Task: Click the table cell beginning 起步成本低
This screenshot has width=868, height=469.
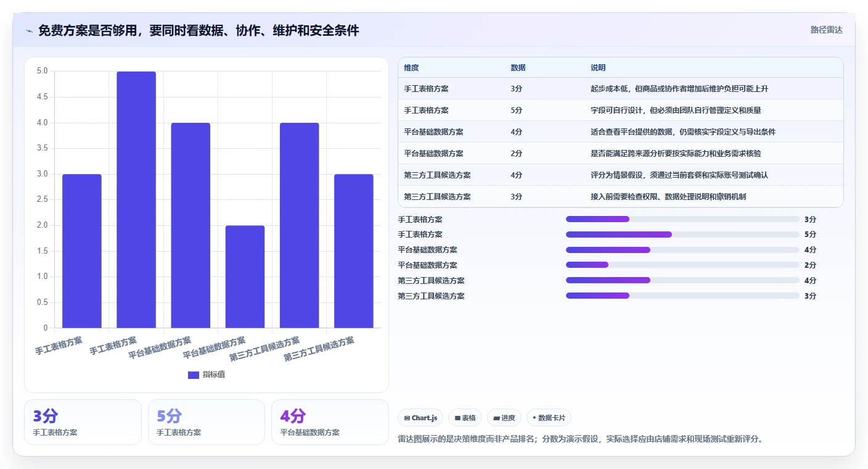Action: point(679,89)
